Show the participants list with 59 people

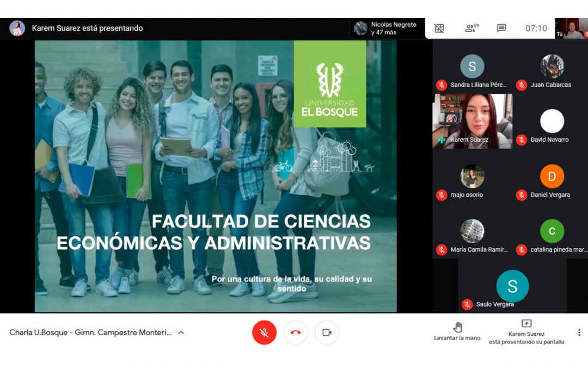471,28
